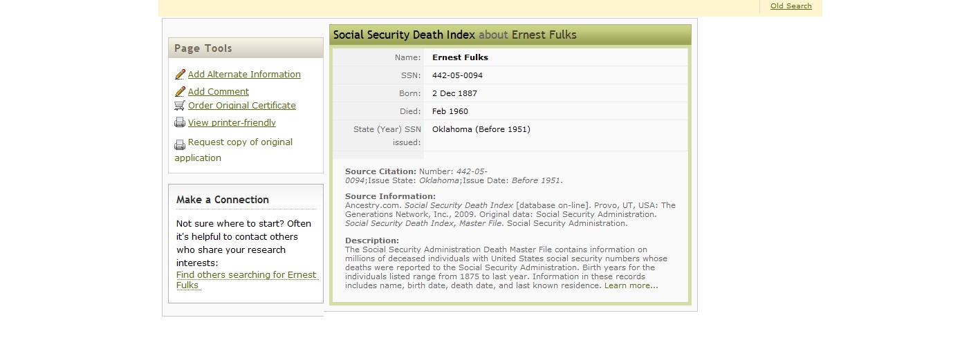Image resolution: width=980 pixels, height=349 pixels.
Task: Click the pencil icon beside Add Alternate Information
Action: [x=180, y=75]
